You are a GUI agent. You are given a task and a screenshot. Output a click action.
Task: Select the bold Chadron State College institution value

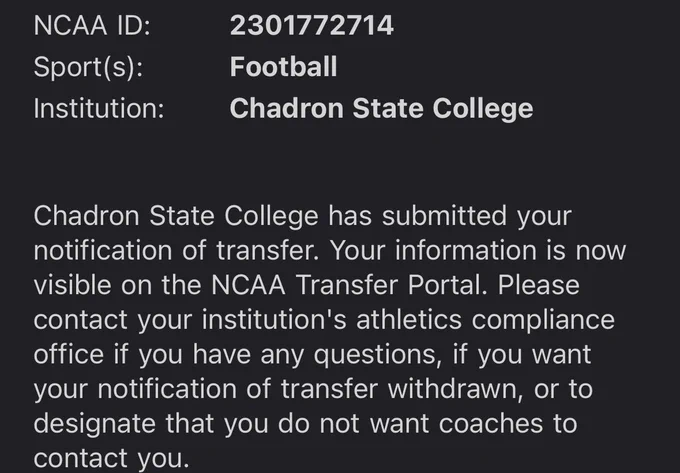click(381, 108)
